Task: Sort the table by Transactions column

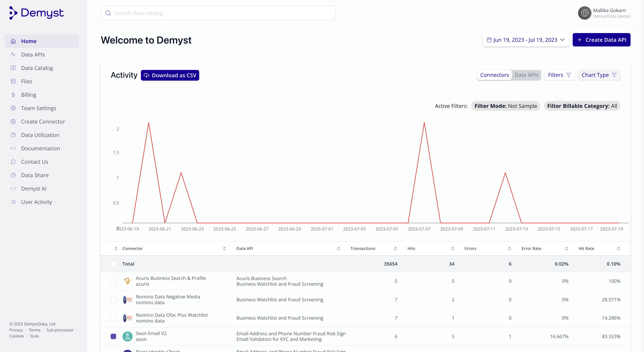Action: (395, 248)
